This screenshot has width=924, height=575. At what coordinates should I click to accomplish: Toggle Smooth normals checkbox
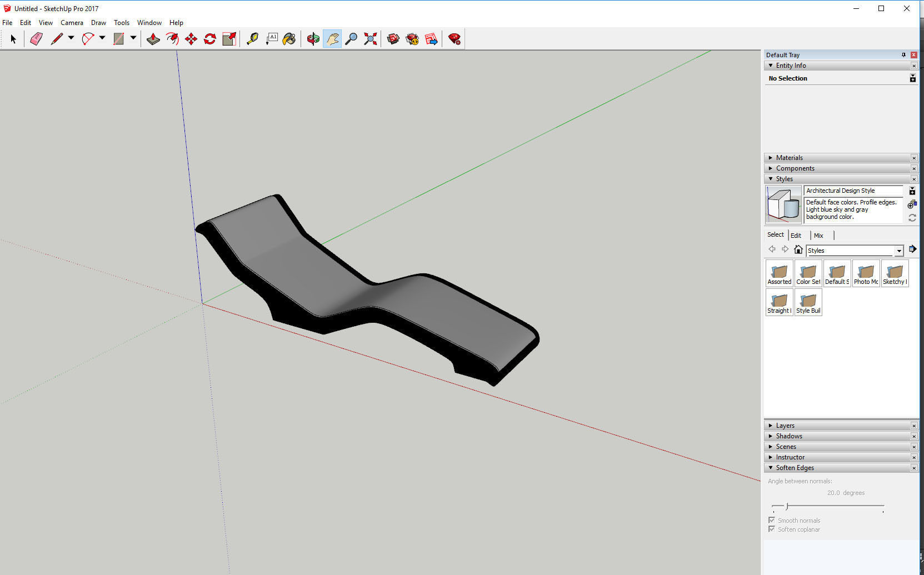click(x=771, y=520)
